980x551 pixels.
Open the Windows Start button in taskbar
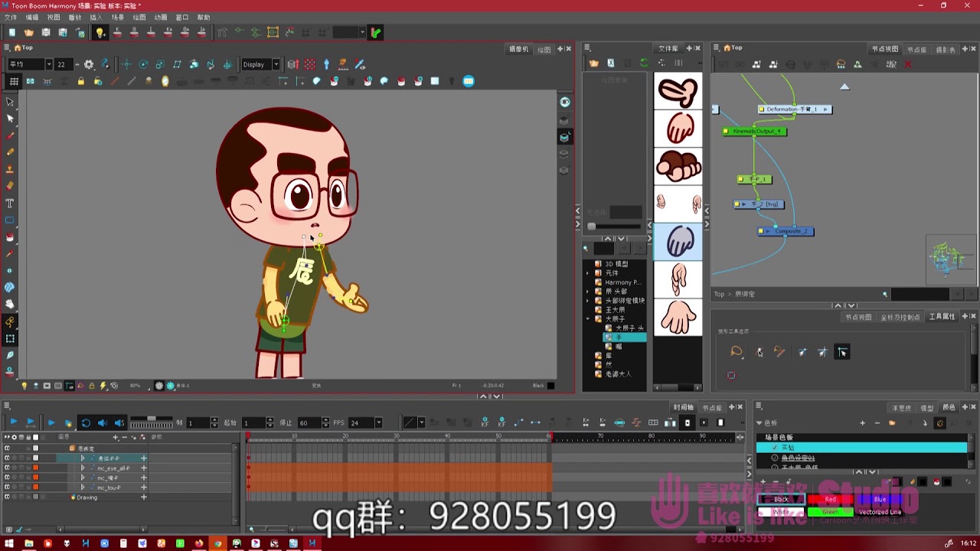[x=9, y=543]
